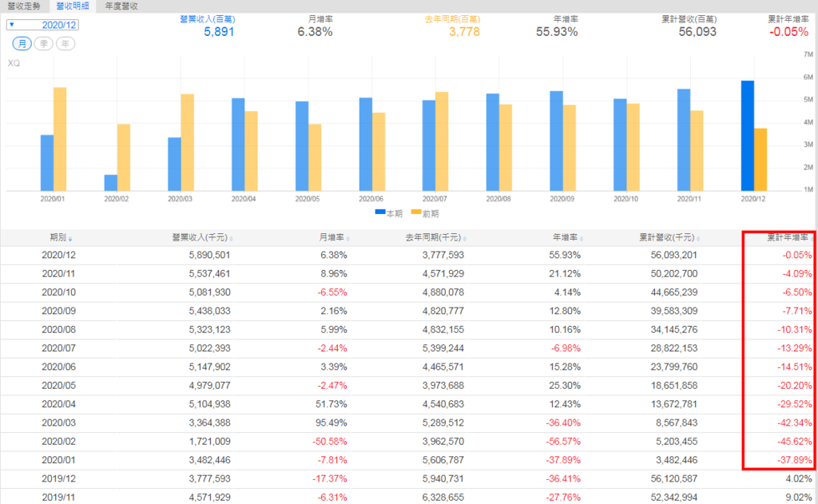Image resolution: width=818 pixels, height=504 pixels.
Task: Click the -0.05% summary value at top
Action: coord(788,32)
